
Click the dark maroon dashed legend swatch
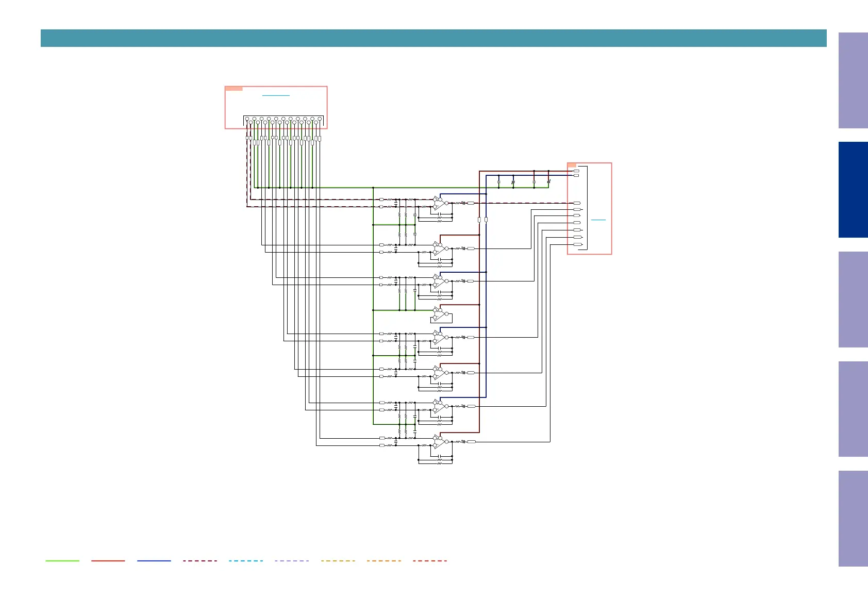tap(200, 560)
